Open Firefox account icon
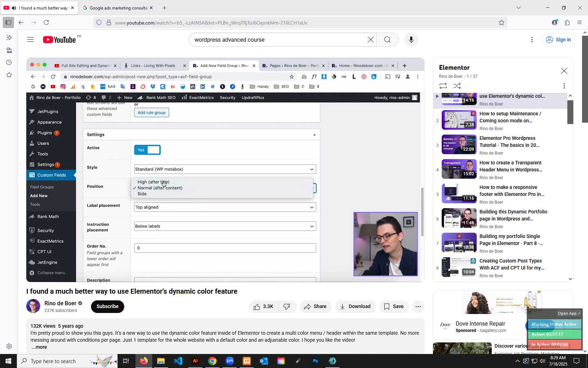This screenshot has height=368, width=588. (554, 22)
